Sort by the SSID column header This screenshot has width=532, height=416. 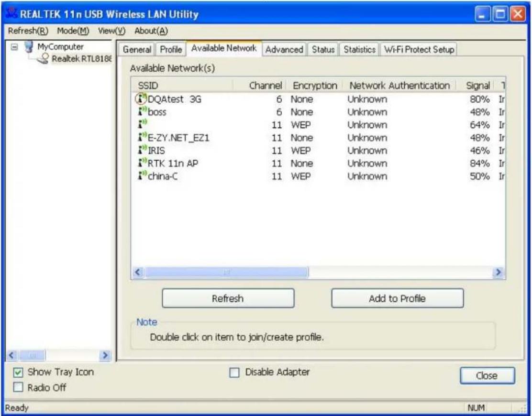[182, 86]
